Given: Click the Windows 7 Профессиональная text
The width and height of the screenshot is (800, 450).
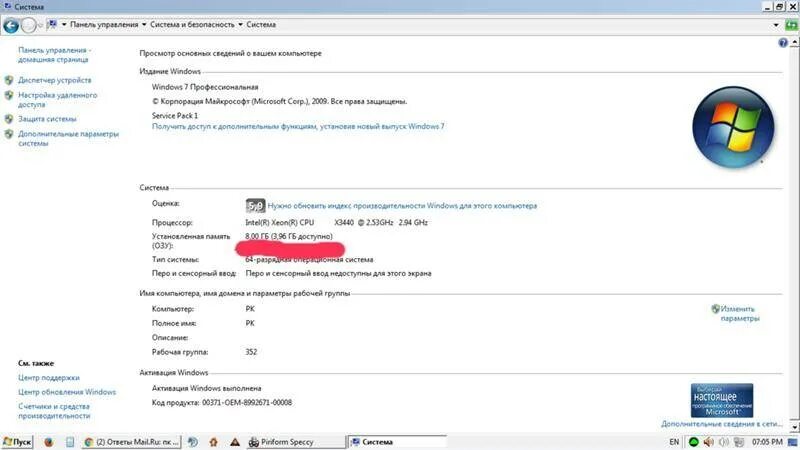Looking at the screenshot, I should tap(205, 87).
